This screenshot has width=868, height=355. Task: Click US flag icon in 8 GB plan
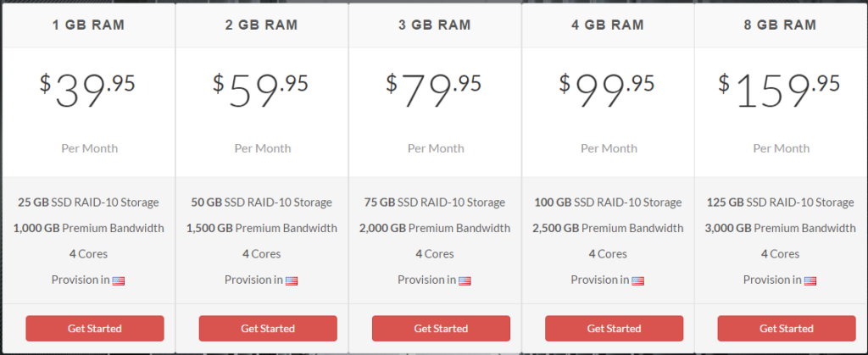click(x=810, y=281)
